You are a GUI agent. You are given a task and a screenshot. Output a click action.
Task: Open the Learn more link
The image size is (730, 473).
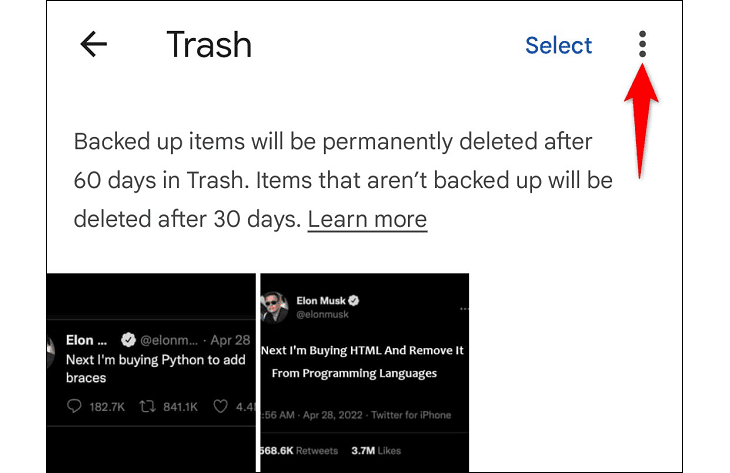click(367, 219)
